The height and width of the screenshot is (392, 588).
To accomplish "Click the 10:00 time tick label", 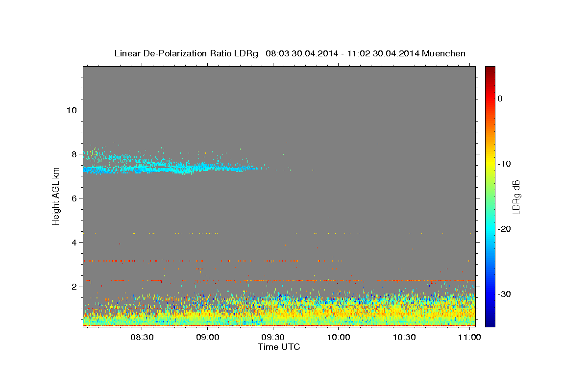I will [x=339, y=338].
